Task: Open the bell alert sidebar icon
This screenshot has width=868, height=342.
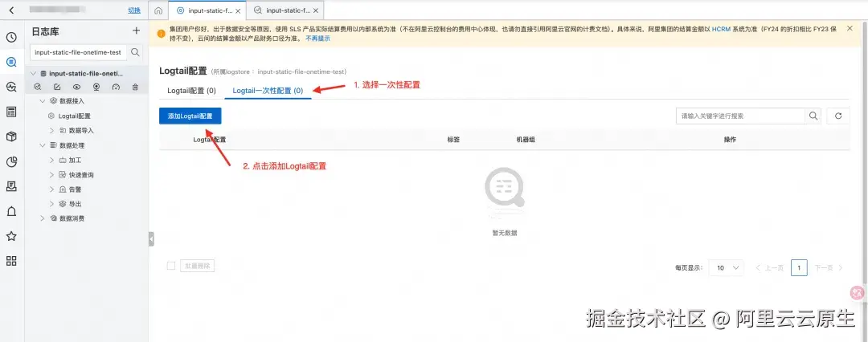Action: click(11, 211)
